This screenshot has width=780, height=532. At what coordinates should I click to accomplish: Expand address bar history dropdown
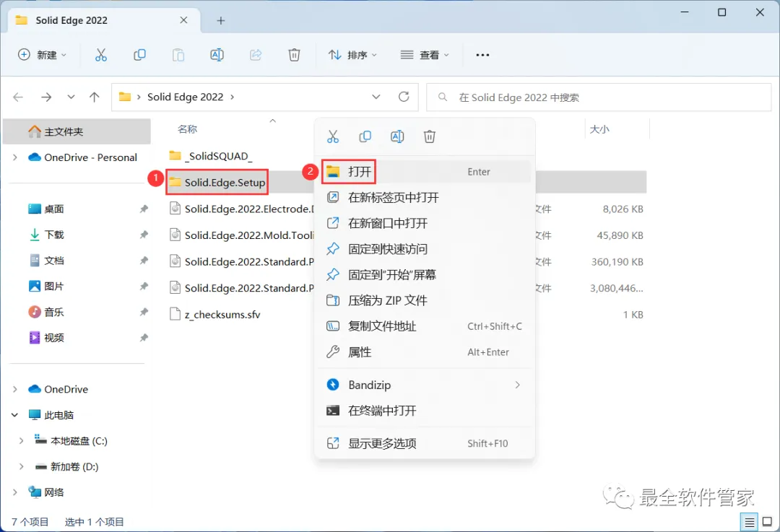376,97
